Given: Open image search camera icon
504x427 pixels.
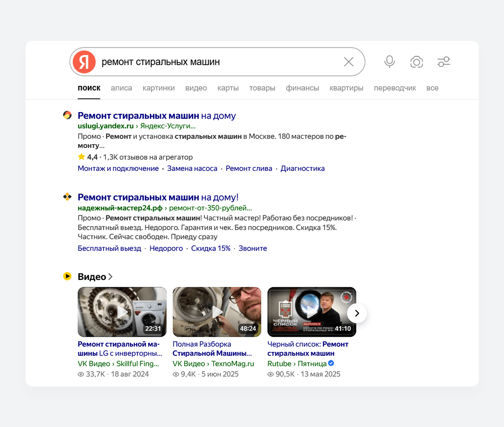Looking at the screenshot, I should (x=417, y=62).
